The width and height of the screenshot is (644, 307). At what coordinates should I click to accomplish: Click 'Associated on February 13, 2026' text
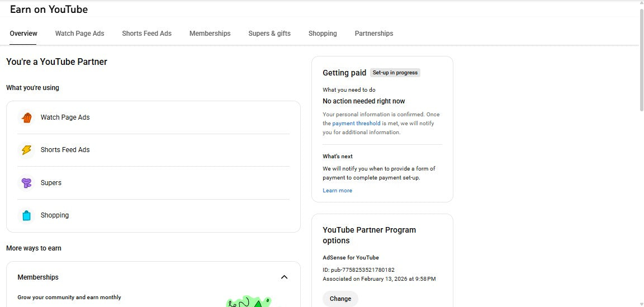tap(379, 278)
